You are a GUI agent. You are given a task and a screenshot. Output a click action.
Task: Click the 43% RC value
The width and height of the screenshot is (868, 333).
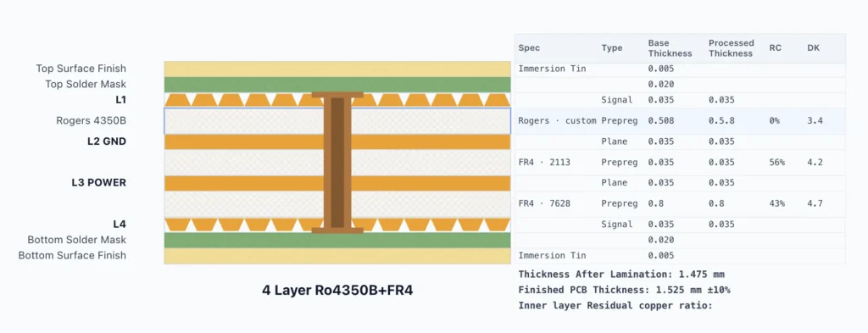point(776,203)
